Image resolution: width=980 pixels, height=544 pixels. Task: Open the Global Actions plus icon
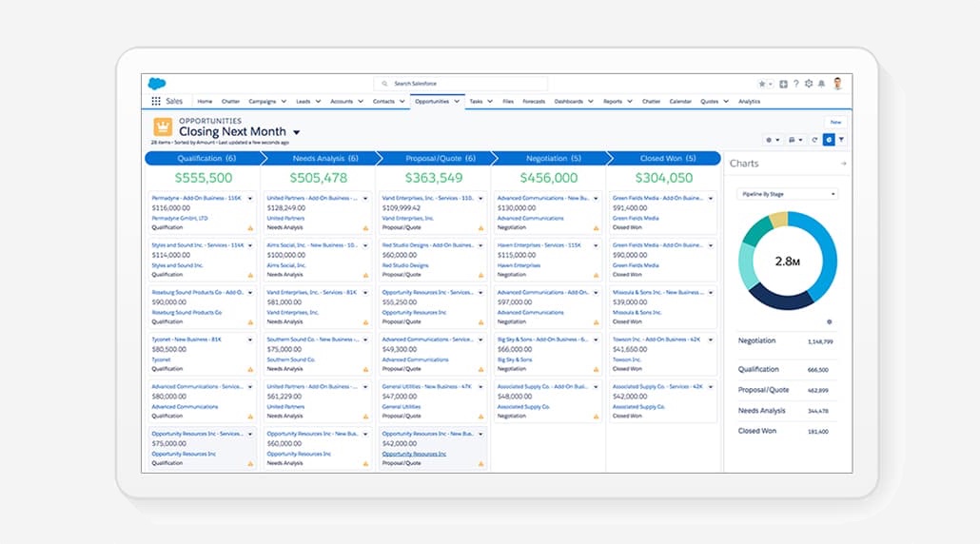[x=783, y=84]
